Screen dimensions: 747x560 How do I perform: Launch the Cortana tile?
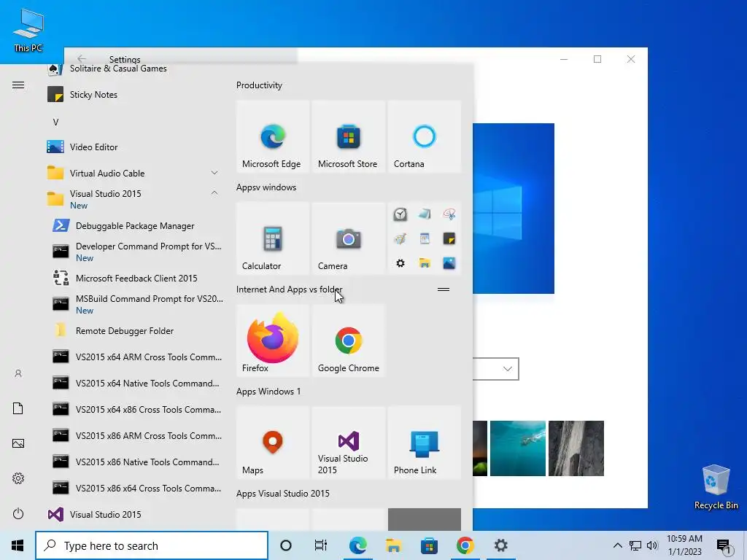[425, 136]
